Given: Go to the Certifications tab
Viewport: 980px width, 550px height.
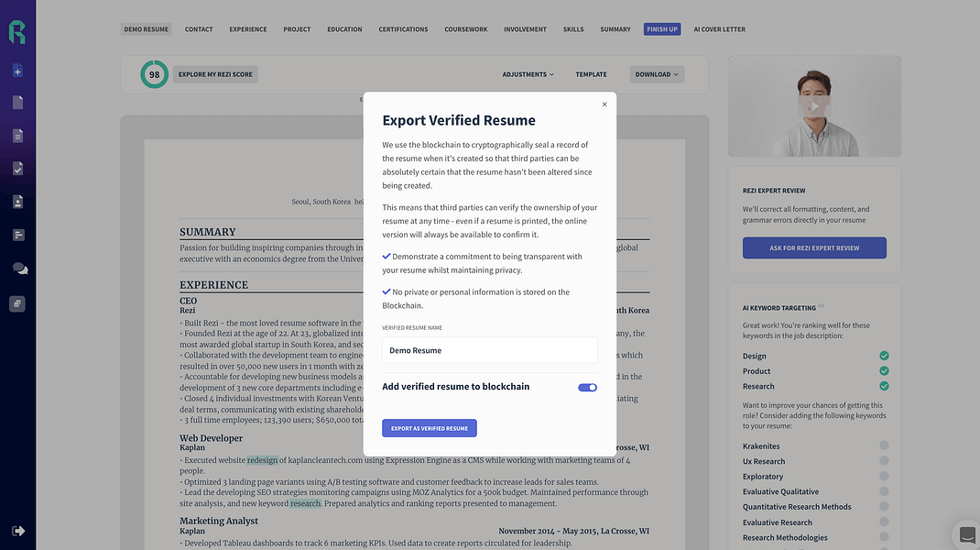Looking at the screenshot, I should tap(403, 29).
